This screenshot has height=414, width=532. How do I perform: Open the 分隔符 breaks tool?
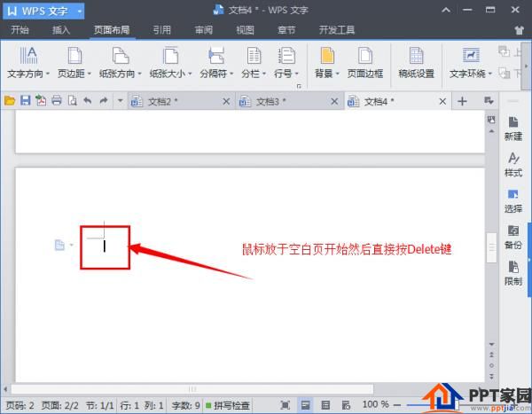(x=216, y=63)
